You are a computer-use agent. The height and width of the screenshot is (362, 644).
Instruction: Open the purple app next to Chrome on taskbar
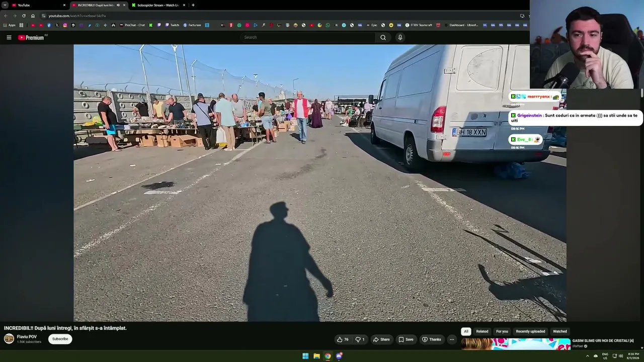[x=339, y=356]
